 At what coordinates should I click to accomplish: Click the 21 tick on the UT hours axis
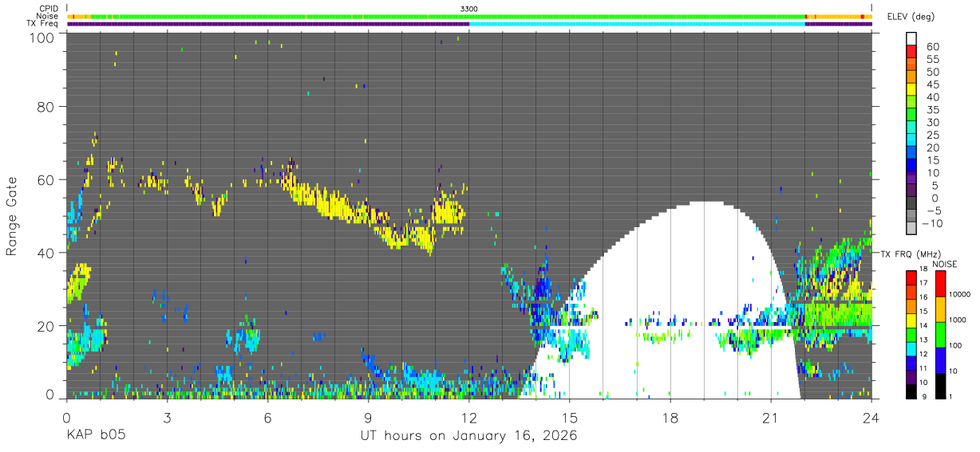pos(770,416)
